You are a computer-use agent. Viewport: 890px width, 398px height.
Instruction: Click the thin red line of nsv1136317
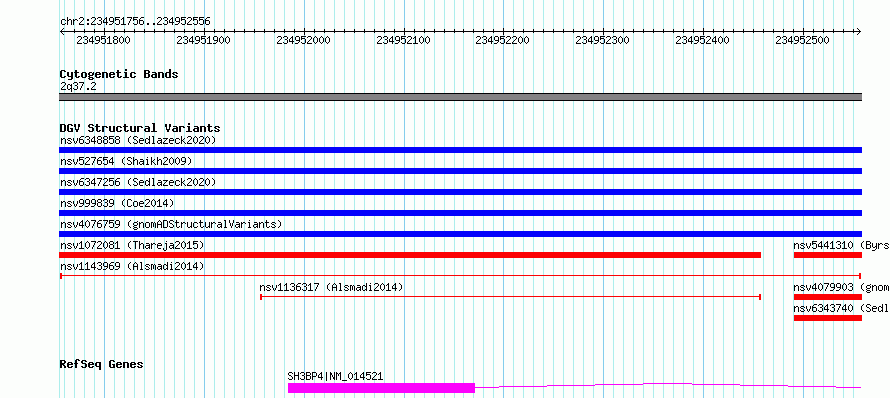510,297
